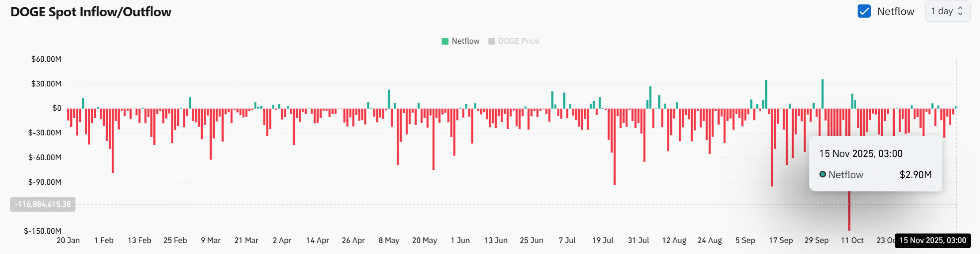
Task: Click the black 15 Nov 2025 date tag
Action: [933, 240]
